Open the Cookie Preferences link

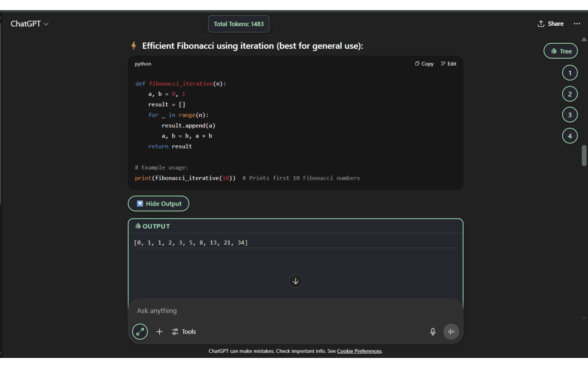pyautogui.click(x=359, y=351)
